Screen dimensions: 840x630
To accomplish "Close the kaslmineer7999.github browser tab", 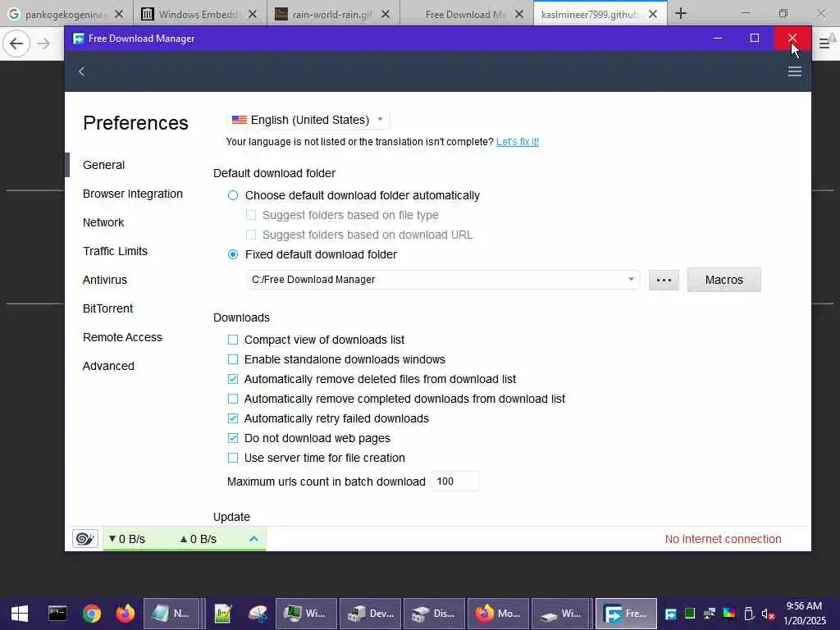I will (x=652, y=15).
